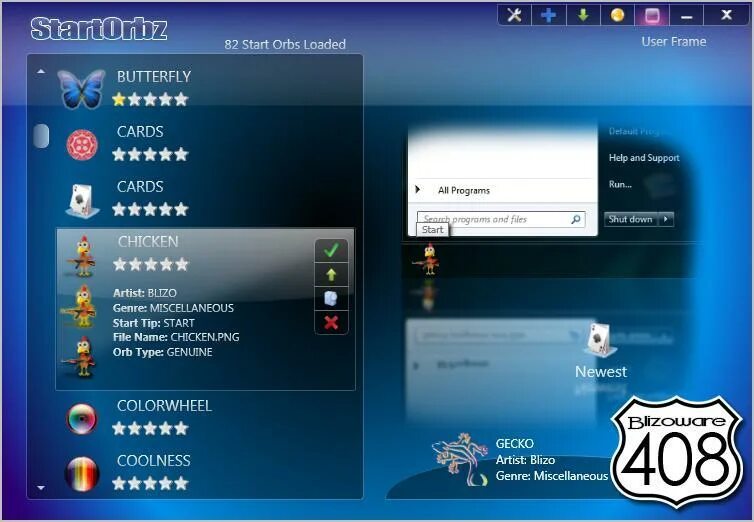This screenshot has height=522, width=754.
Task: Rate Butterfly with its first yellow star
Action: pyautogui.click(x=119, y=99)
